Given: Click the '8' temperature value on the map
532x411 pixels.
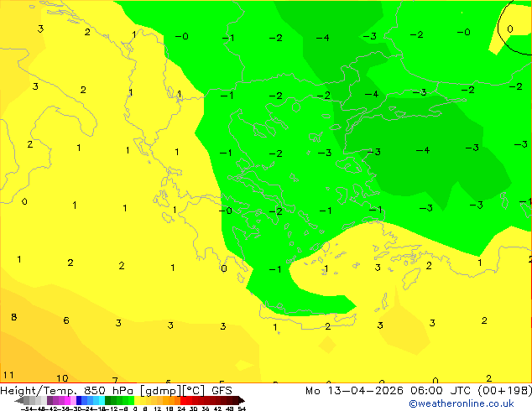Looking at the screenshot, I should click(14, 317).
